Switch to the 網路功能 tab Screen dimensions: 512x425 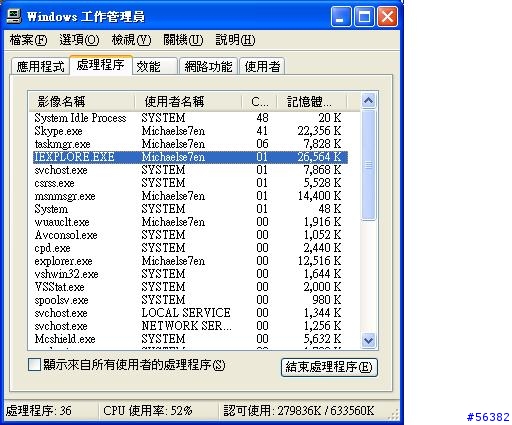point(208,66)
